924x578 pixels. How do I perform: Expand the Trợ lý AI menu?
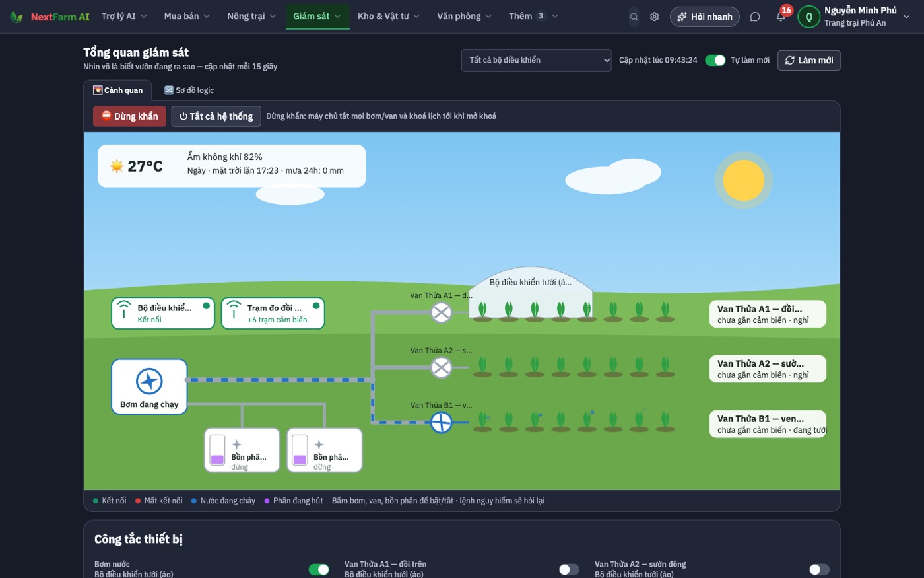[124, 16]
